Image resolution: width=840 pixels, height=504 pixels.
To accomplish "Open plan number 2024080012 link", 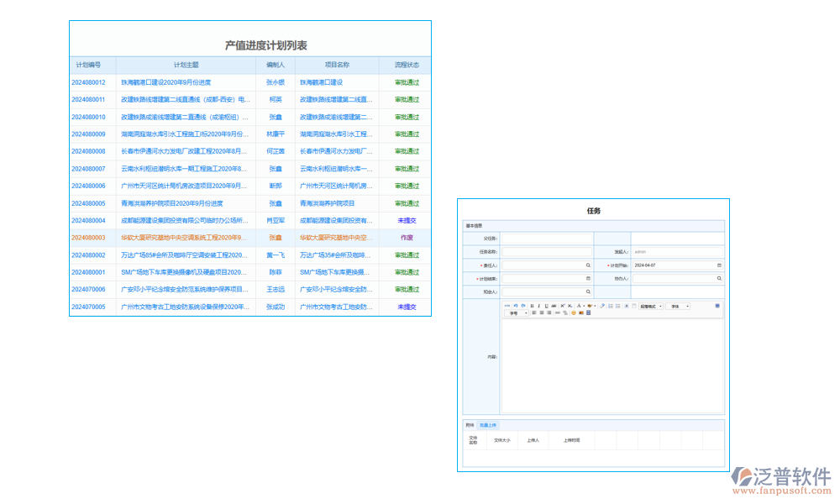I will (89, 82).
